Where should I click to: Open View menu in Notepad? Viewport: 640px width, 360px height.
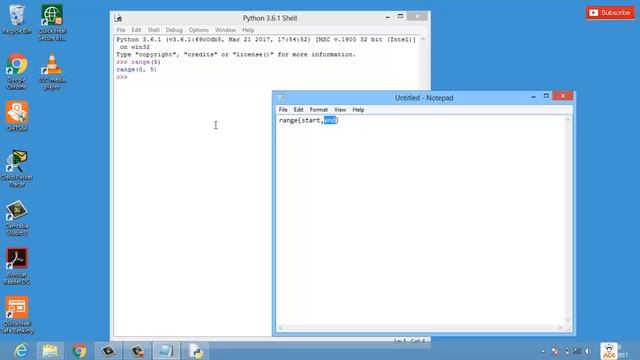coord(340,109)
